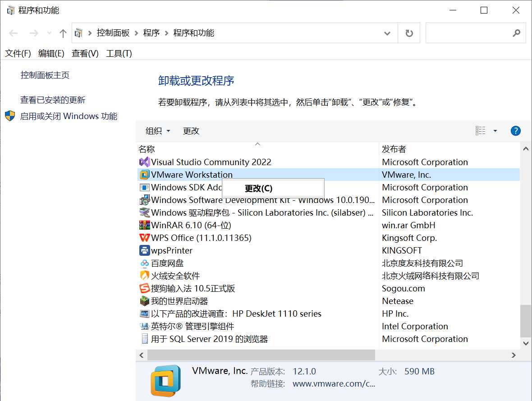Click the 搜狗输入法 icon
This screenshot has width=532, height=401.
(145, 288)
